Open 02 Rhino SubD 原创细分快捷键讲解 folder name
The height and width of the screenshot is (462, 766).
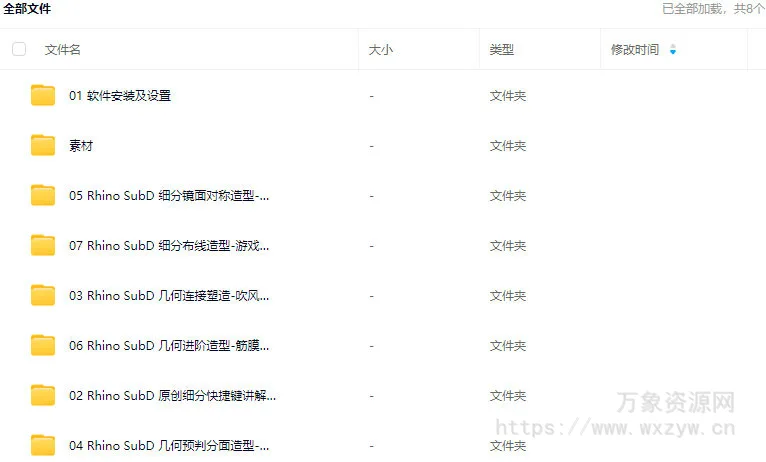172,396
